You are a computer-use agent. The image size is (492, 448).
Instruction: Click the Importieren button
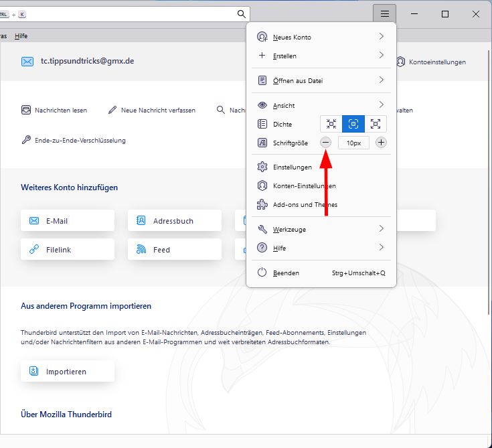tap(68, 371)
